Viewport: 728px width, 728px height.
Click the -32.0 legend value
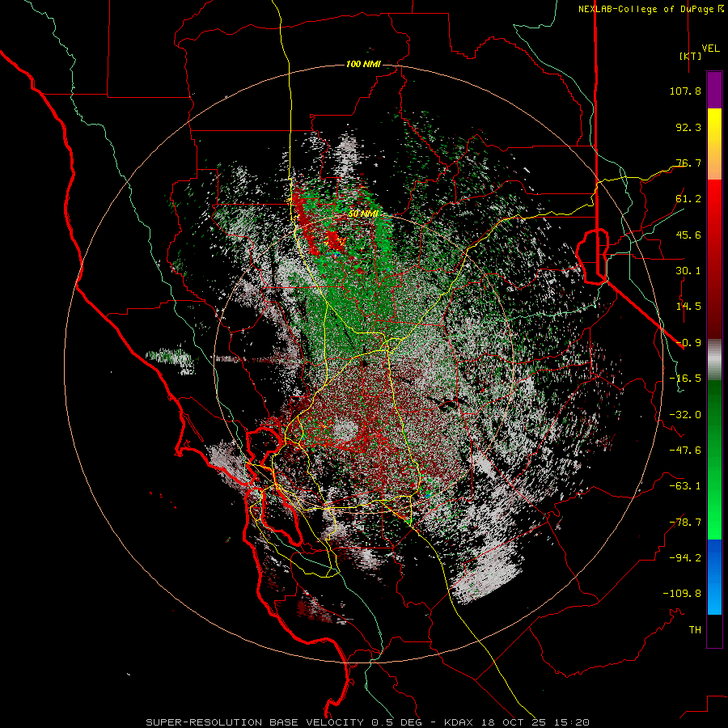[x=685, y=415]
